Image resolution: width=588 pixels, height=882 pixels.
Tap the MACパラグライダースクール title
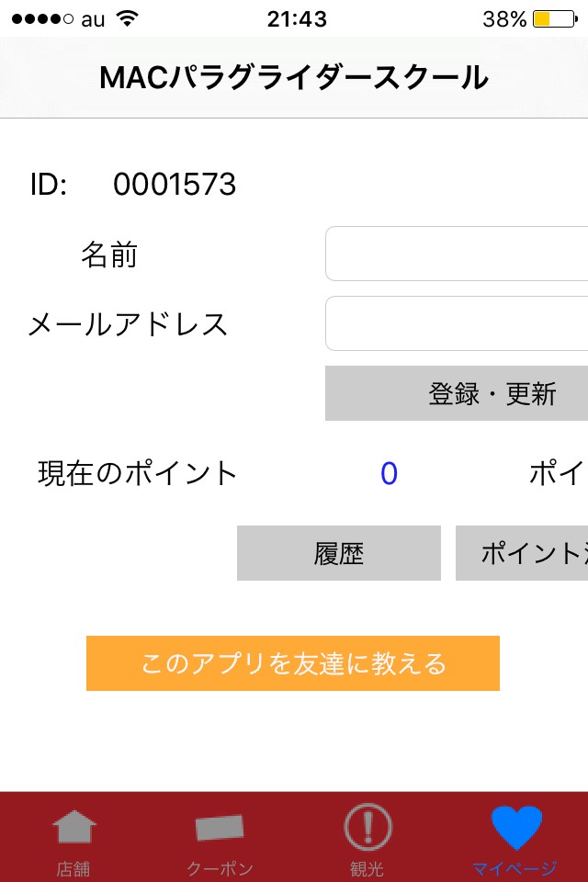pos(294,78)
